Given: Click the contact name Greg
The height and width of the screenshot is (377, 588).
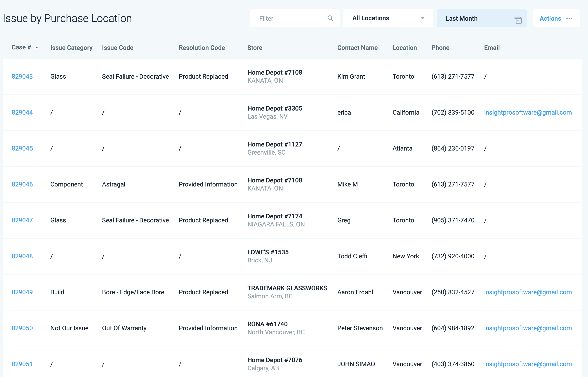Looking at the screenshot, I should pos(344,221).
